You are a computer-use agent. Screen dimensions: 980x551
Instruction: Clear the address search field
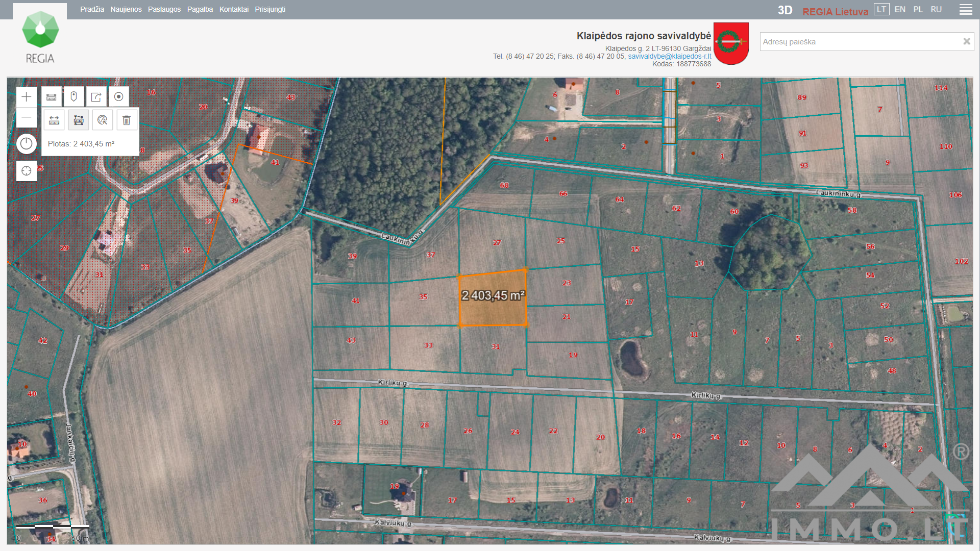point(966,41)
